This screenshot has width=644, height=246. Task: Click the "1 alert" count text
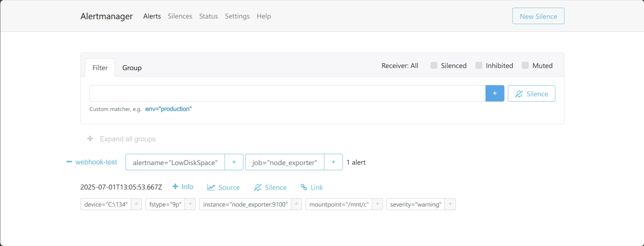click(356, 162)
